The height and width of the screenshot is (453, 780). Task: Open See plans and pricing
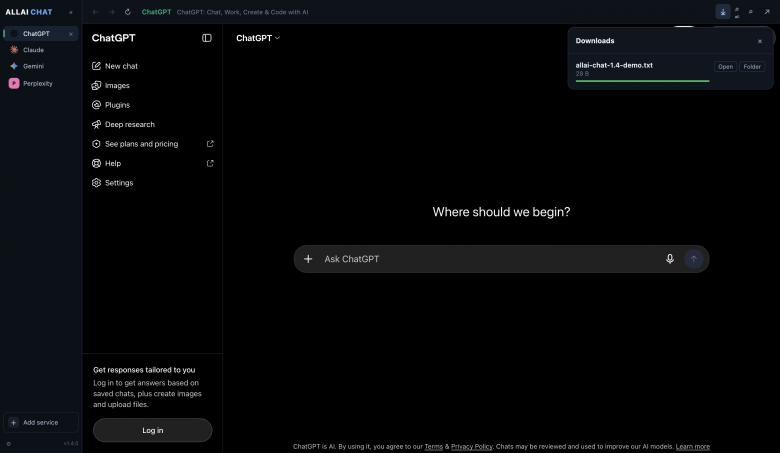coord(152,144)
